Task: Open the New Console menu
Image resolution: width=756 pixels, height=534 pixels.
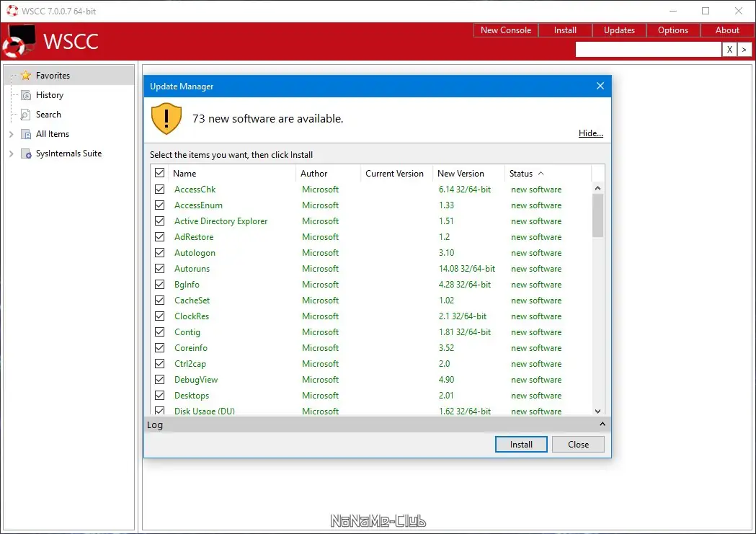Action: click(x=506, y=30)
